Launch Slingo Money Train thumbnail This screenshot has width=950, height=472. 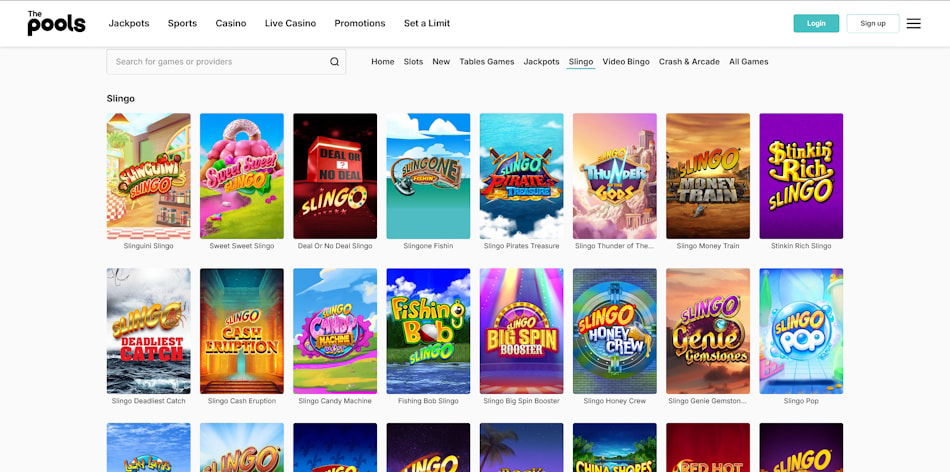click(708, 176)
